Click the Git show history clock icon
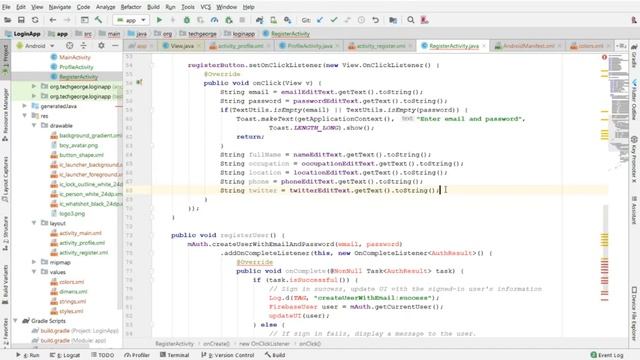 pyautogui.click(x=361, y=20)
